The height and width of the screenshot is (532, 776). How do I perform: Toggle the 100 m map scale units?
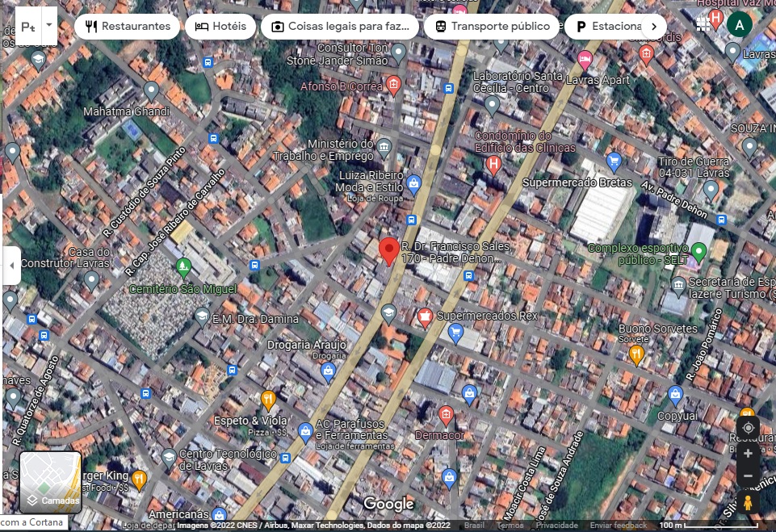click(709, 525)
